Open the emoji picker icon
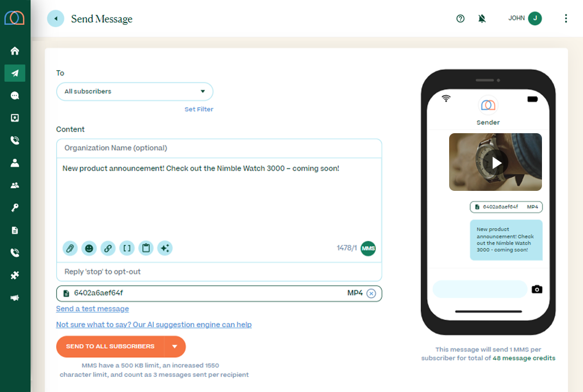Viewport: 583px width, 392px height. 89,249
